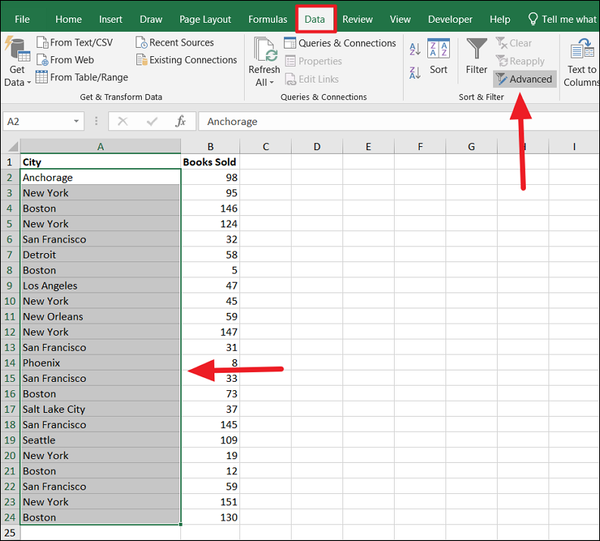Open Existing Connections

[x=187, y=60]
